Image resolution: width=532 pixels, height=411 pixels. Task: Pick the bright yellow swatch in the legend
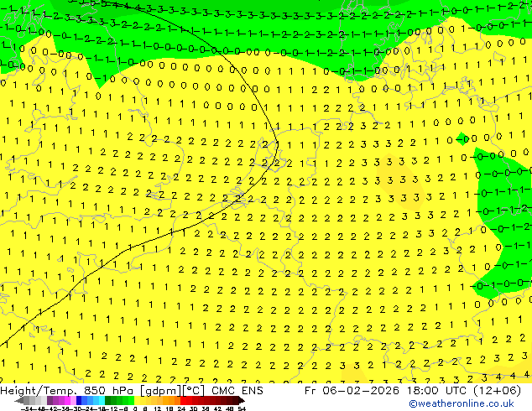[137, 400]
